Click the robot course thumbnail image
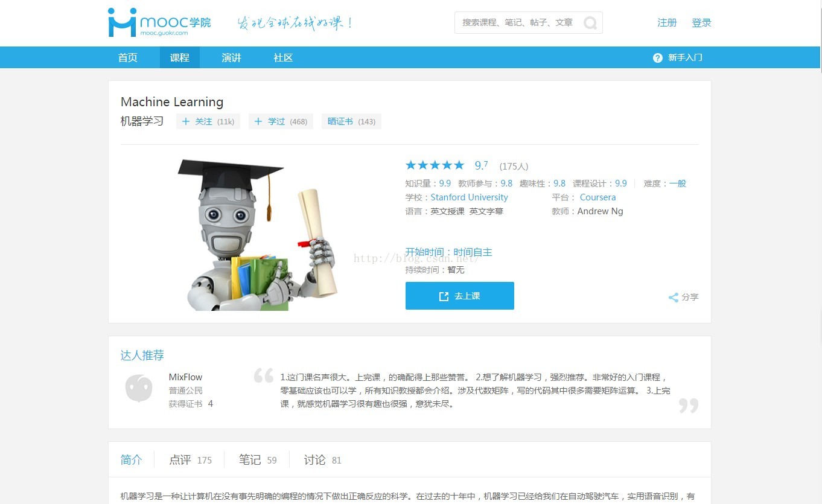822x504 pixels. click(x=258, y=234)
